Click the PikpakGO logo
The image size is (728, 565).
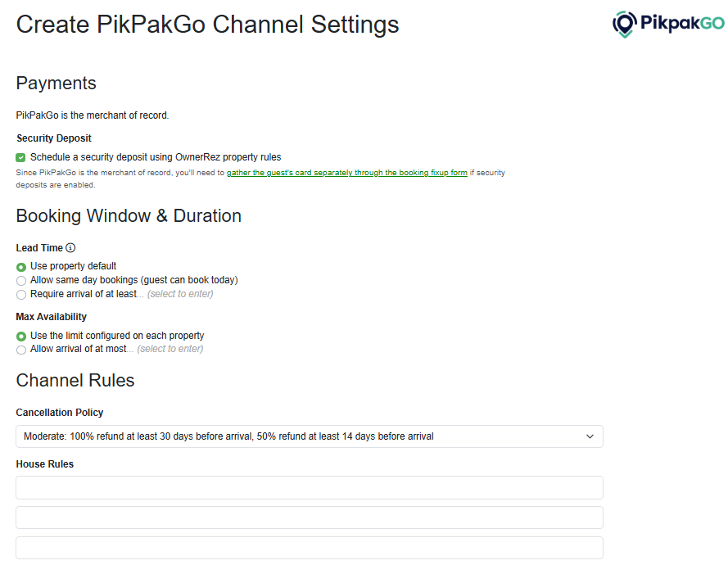[x=668, y=24]
